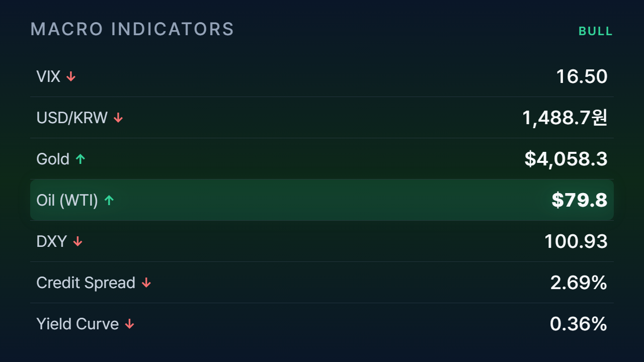Image resolution: width=644 pixels, height=362 pixels.
Task: Open the Credit Spread label
Action: [86, 283]
